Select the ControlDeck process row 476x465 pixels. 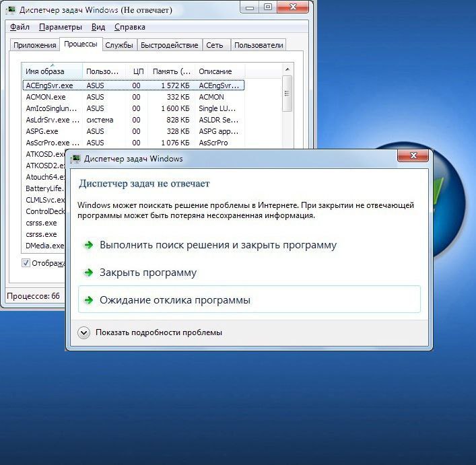pyautogui.click(x=44, y=211)
